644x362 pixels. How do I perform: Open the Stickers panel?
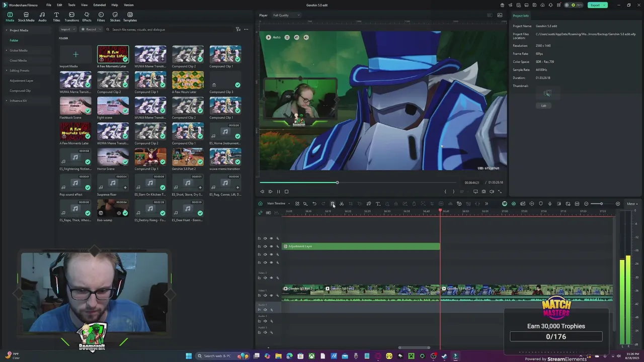coord(115,17)
